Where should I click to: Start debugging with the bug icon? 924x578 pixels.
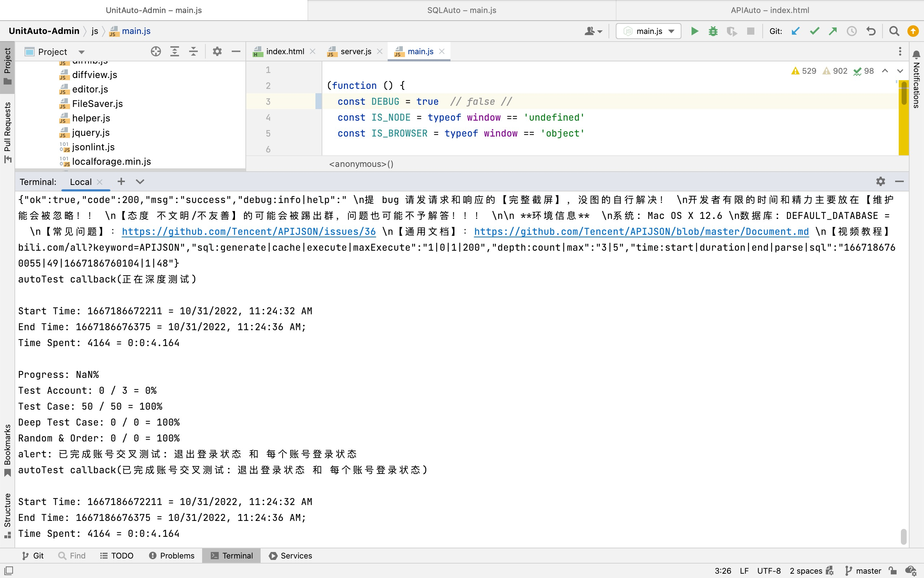pos(713,31)
